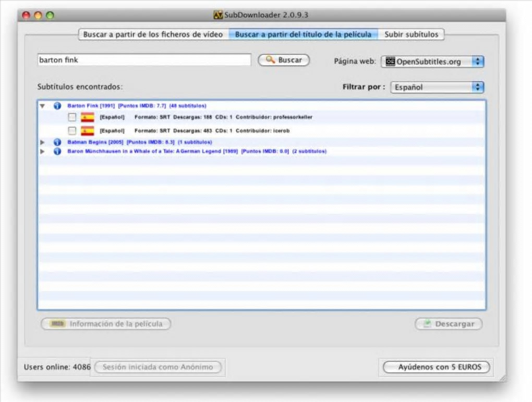Tick the checkbox for icerob subtitle
This screenshot has width=532, height=402.
(72, 130)
